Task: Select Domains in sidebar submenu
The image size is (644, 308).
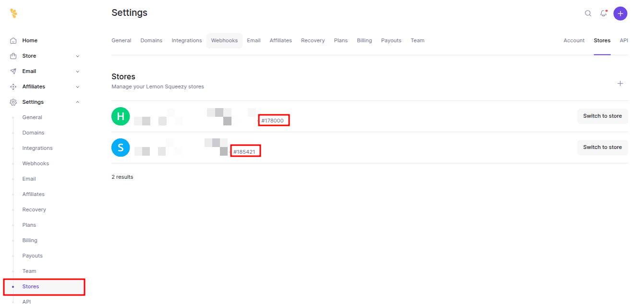Action: point(33,133)
